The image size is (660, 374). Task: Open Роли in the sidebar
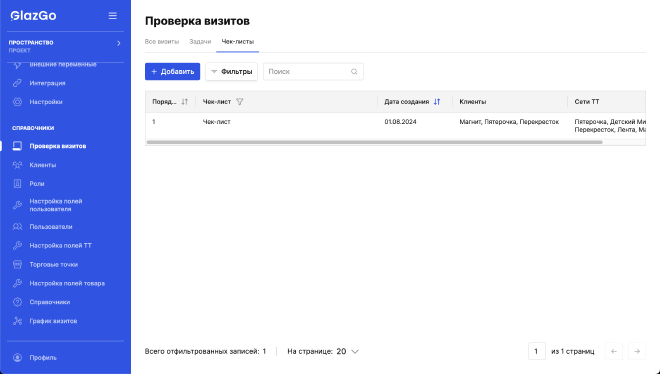[x=37, y=183]
